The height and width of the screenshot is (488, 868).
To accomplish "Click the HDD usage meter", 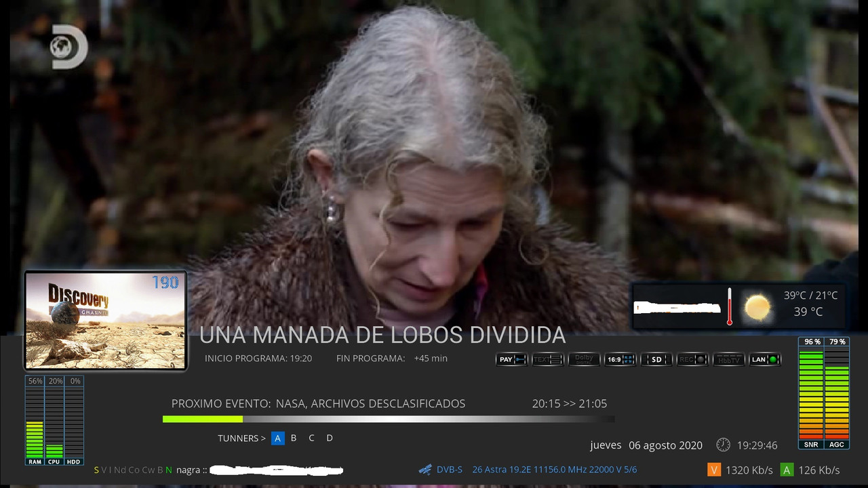I will (74, 421).
